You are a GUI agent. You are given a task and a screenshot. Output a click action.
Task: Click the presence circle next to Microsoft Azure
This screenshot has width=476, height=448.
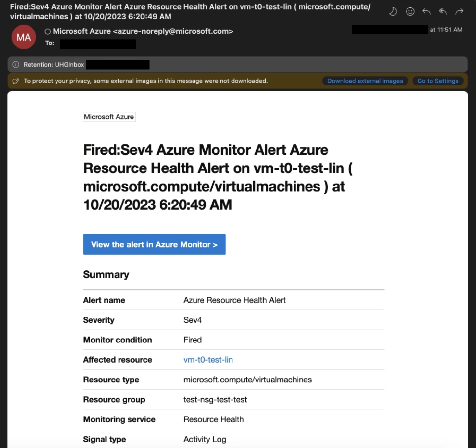click(48, 31)
